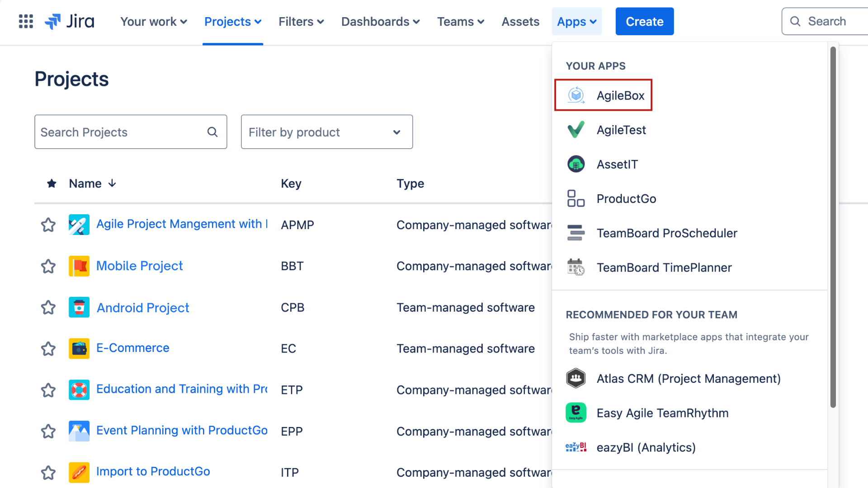Expand the Teams menu
The width and height of the screenshot is (868, 488).
460,21
